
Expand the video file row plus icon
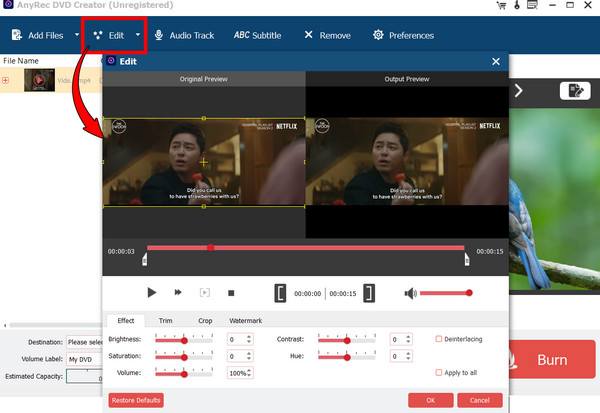(x=5, y=80)
